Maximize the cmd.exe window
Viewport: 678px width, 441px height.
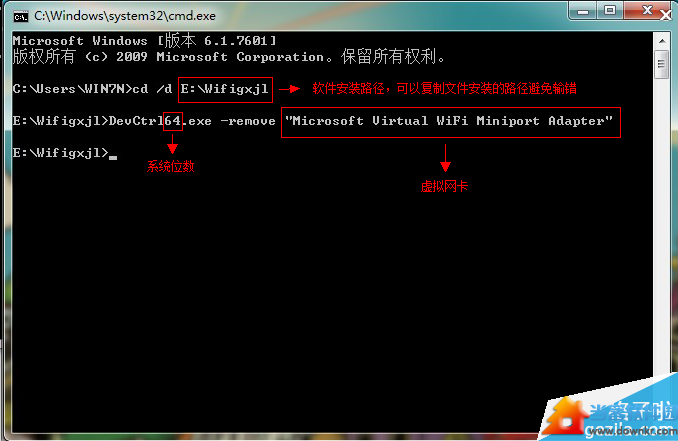[x=610, y=10]
